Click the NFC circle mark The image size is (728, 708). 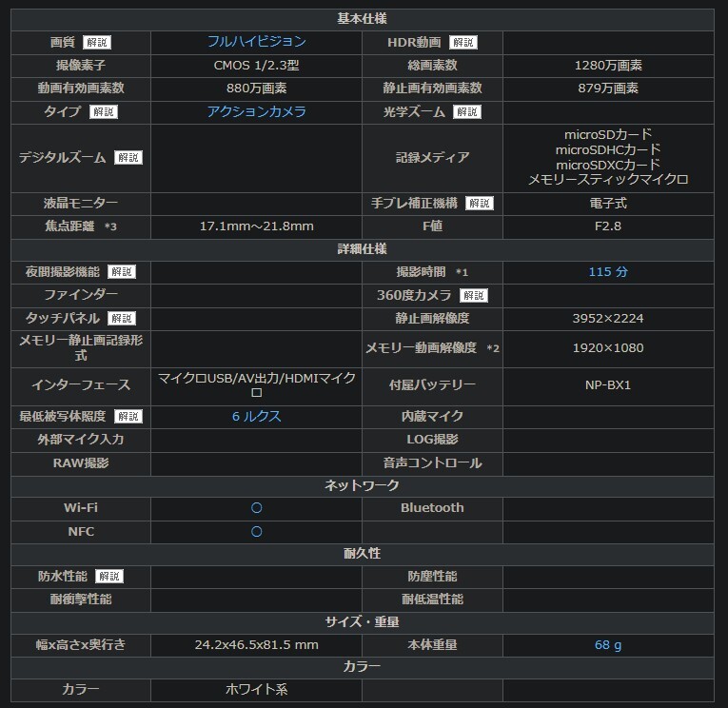pos(256,532)
